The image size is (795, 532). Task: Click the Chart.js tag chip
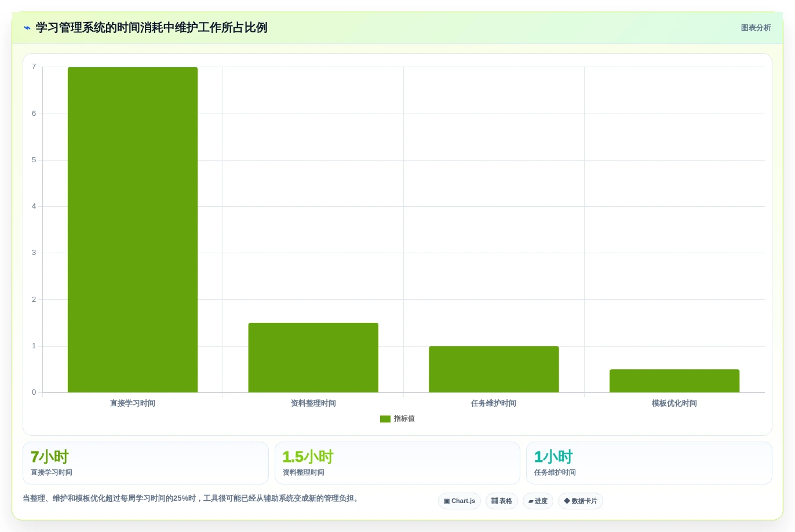coord(460,501)
